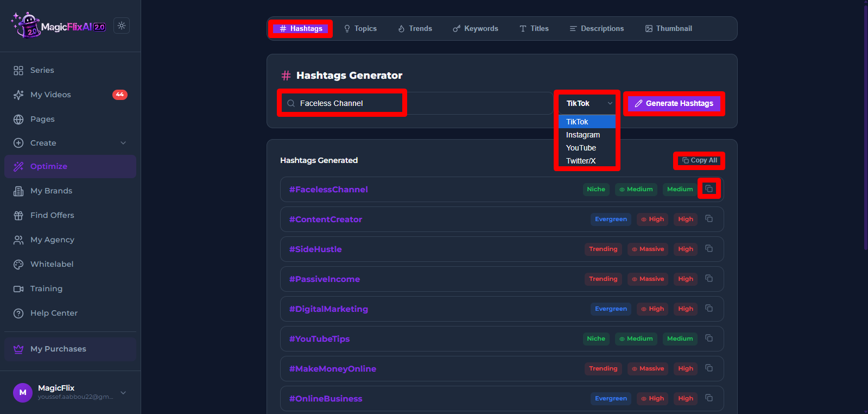Choose Instagram from the platform list
The image size is (868, 414).
pos(587,135)
